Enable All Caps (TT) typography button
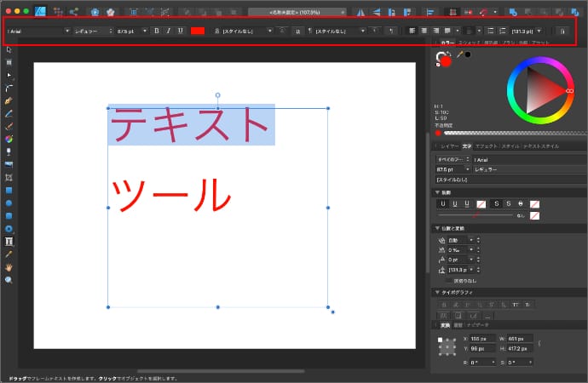Image resolution: width=588 pixels, height=383 pixels. pyautogui.click(x=516, y=304)
